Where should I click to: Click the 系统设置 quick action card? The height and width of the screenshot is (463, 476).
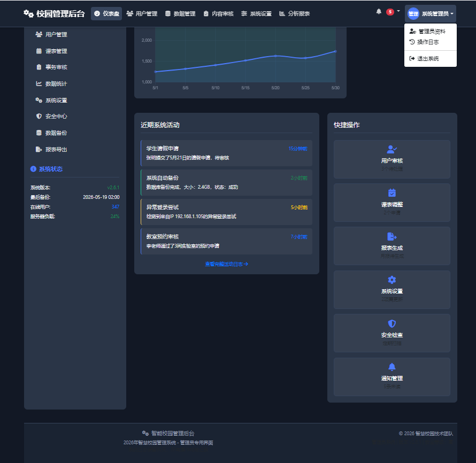[x=392, y=290]
